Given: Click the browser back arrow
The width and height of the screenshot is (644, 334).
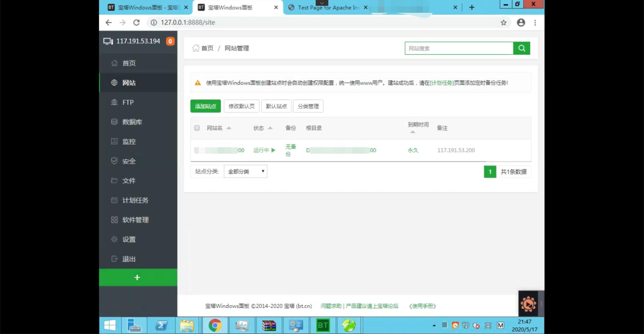Looking at the screenshot, I should click(x=109, y=23).
